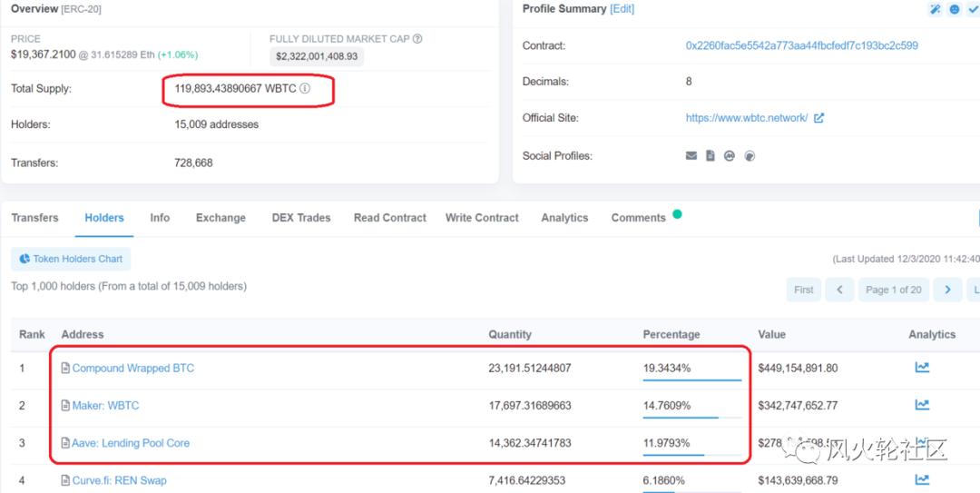Image resolution: width=980 pixels, height=493 pixels.
Task: Click the help icon beside Fully Diluted Market Cap
Action: pos(417,39)
